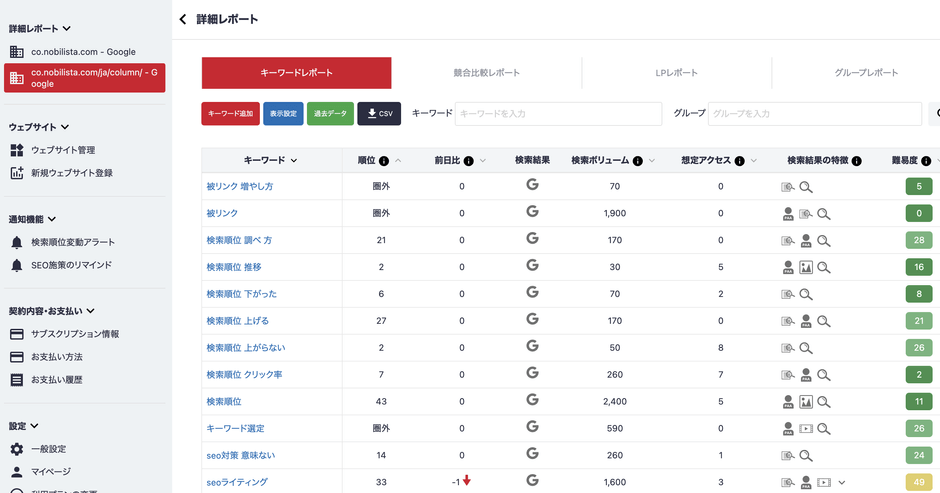Switch to the LPレポート tab
This screenshot has width=940, height=493.
(x=676, y=73)
